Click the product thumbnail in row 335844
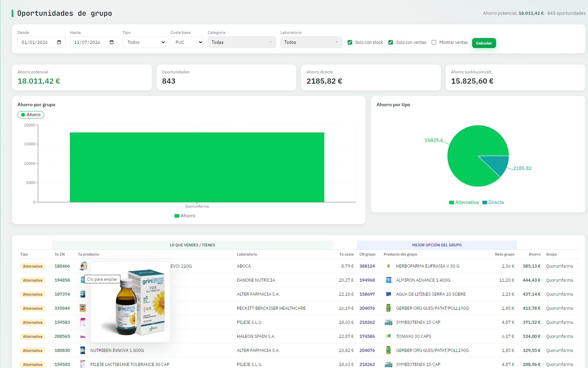588x368 pixels. click(x=83, y=308)
